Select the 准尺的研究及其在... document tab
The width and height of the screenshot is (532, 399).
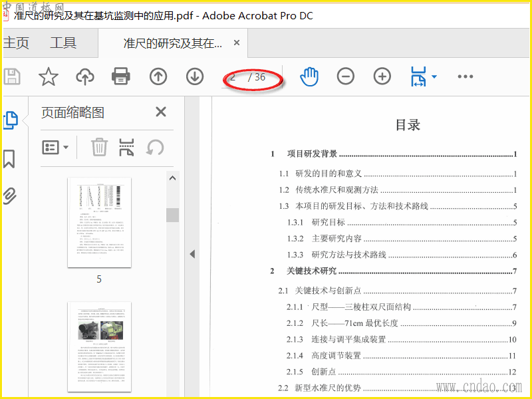(173, 43)
